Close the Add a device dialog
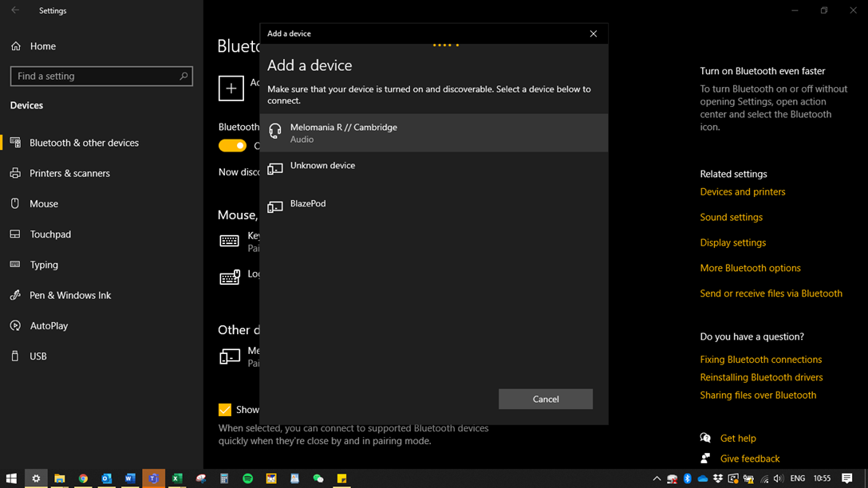 [593, 33]
